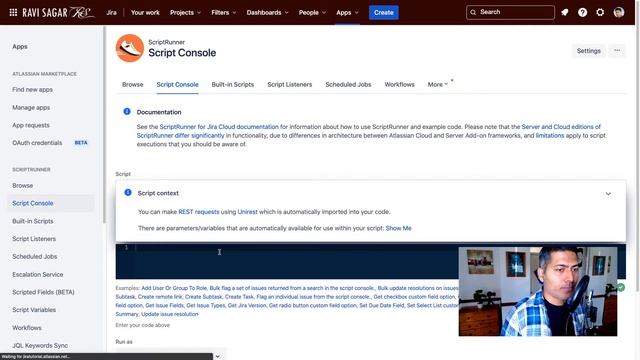
Task: Load the Get Issue Types example
Action: click(206, 305)
